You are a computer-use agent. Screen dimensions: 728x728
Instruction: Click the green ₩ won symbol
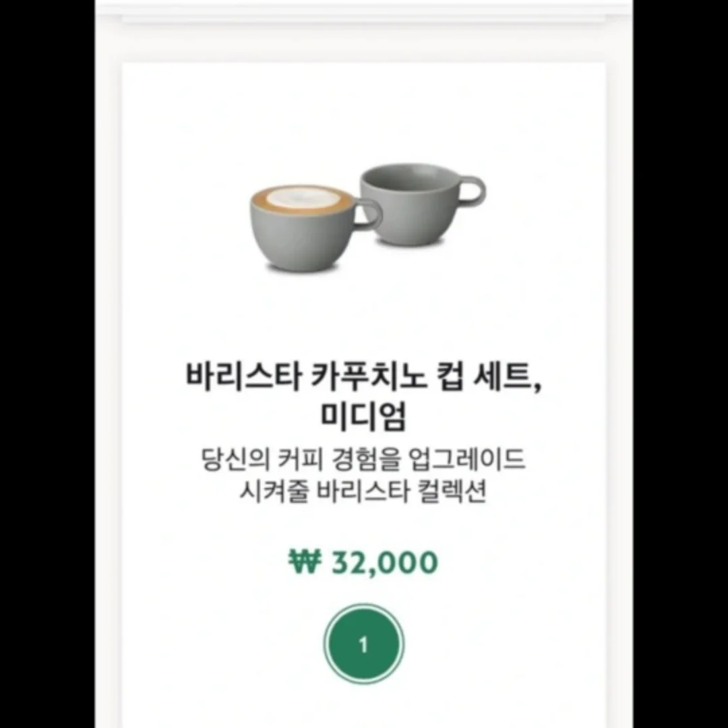(305, 562)
